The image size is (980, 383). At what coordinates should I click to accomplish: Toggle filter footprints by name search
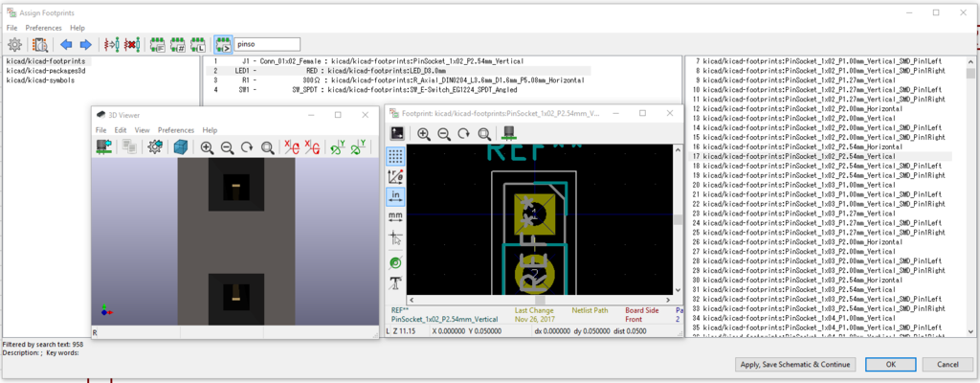(223, 44)
